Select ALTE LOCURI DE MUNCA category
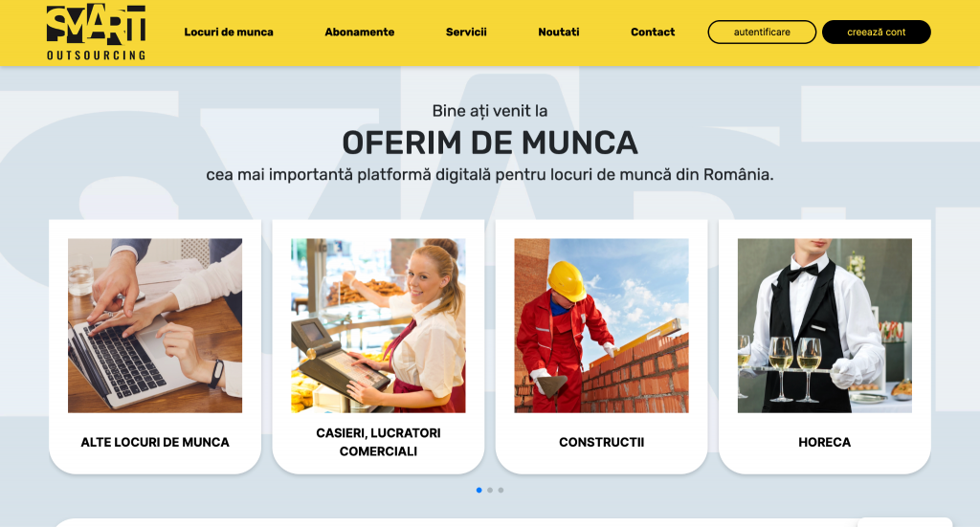This screenshot has width=980, height=527. tap(155, 442)
